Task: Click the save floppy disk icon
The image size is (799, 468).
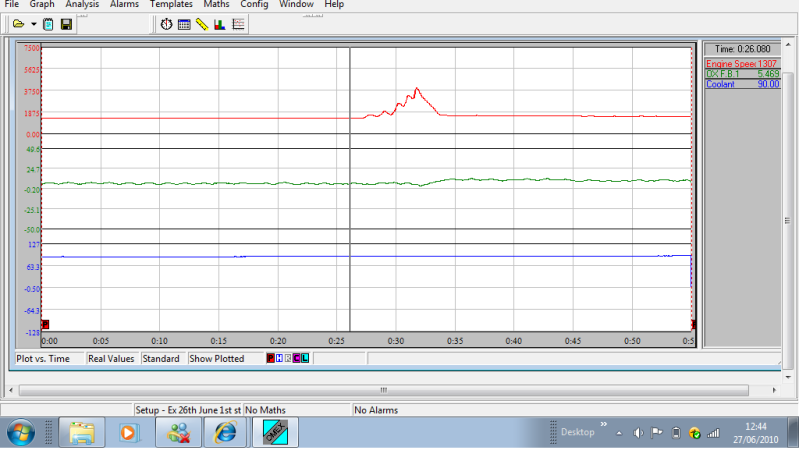Action: click(x=66, y=24)
